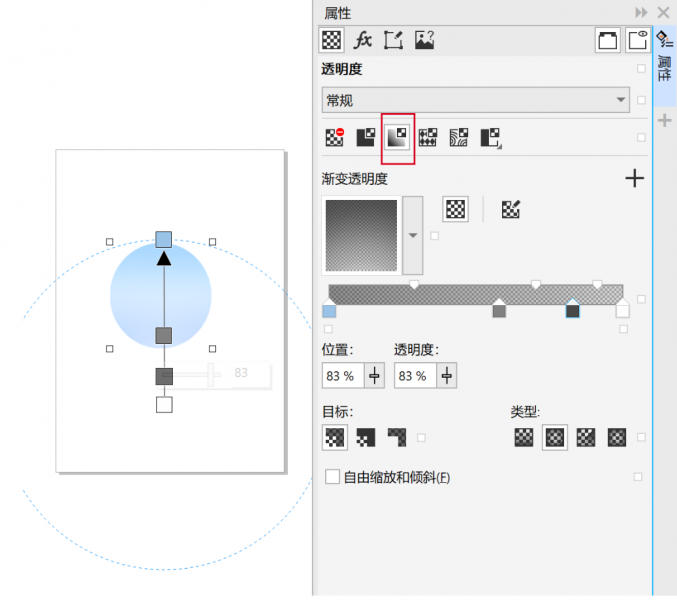Click gray transparency node inside circle on canvas
Viewport: 677px width, 600px height.
(x=164, y=335)
